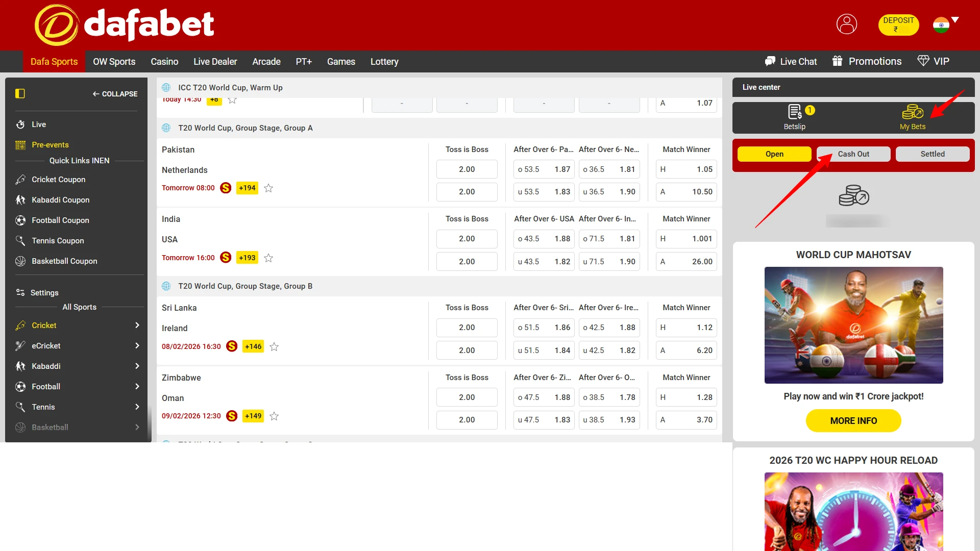Screen dimensions: 980x551
Task: Switch to the Casino tab
Action: [x=164, y=61]
